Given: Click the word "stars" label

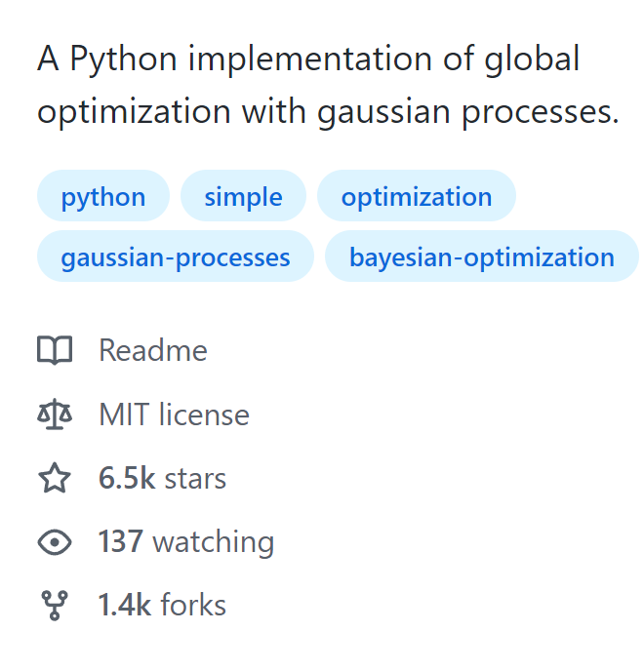Looking at the screenshot, I should (x=195, y=479).
